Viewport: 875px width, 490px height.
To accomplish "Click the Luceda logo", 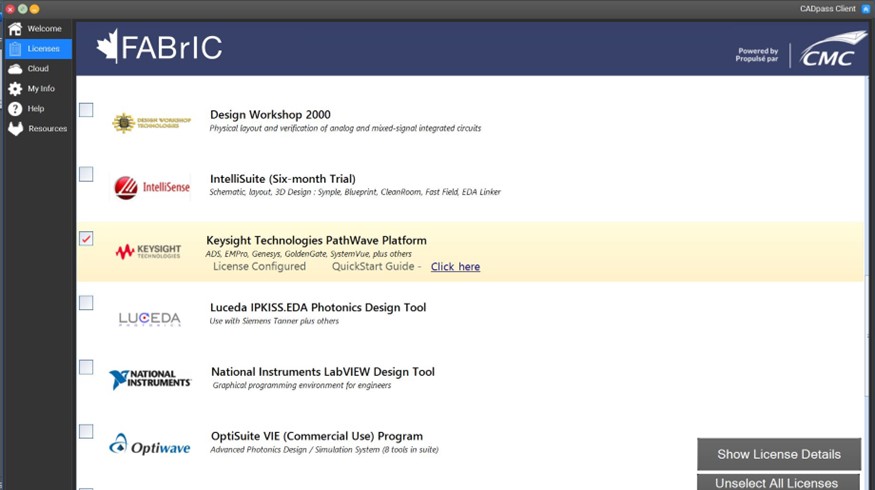I will 150,319.
